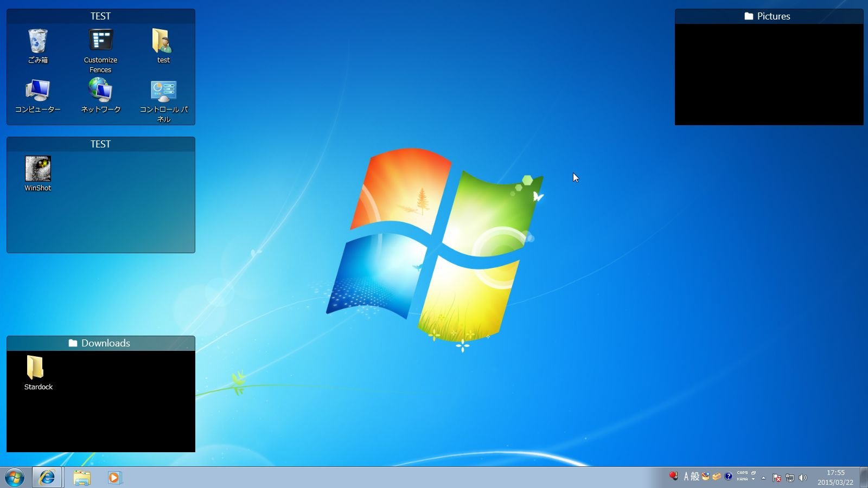This screenshot has height=488, width=868.
Task: Click the IME help question mark
Action: coord(729,476)
